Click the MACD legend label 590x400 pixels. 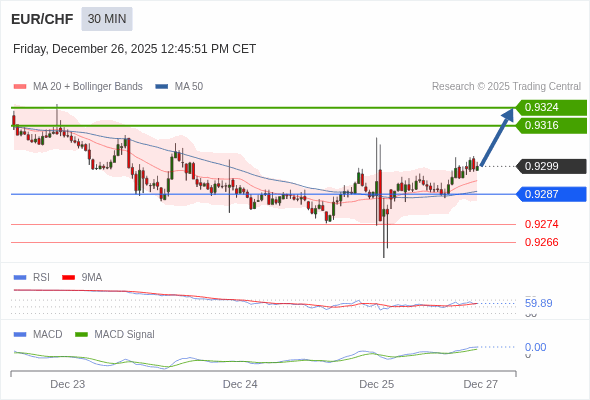click(48, 335)
